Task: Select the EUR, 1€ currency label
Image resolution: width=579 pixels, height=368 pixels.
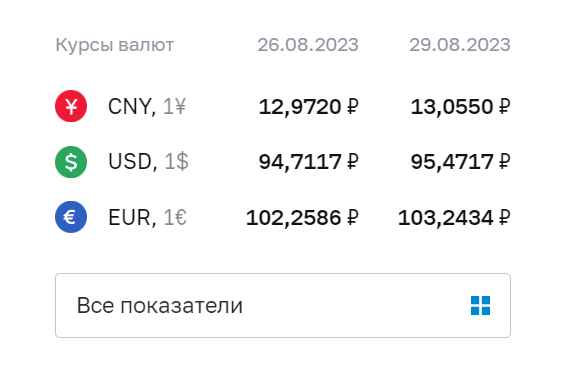Action: (147, 217)
